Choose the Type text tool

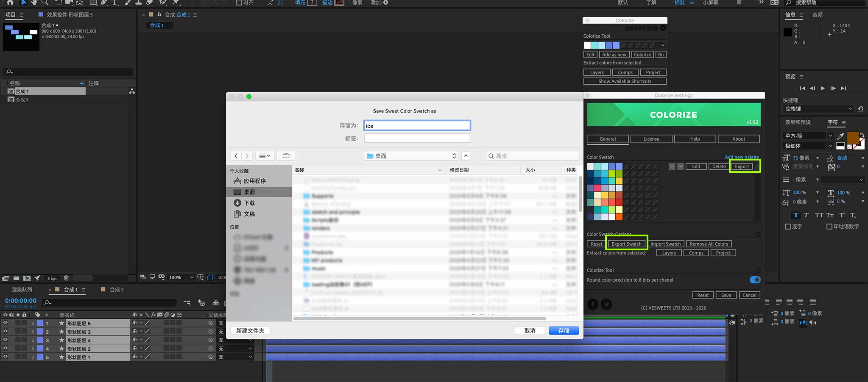(114, 3)
